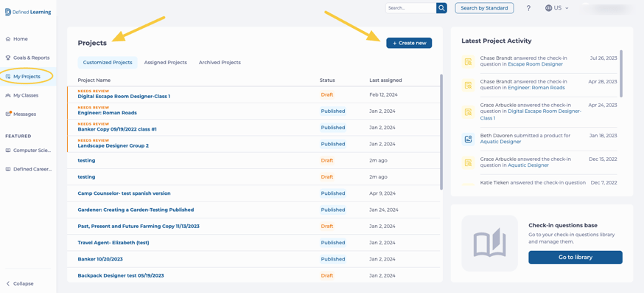This screenshot has width=644, height=293.
Task: Click Jan 24, 2024 last assigned date
Action: [x=384, y=210]
